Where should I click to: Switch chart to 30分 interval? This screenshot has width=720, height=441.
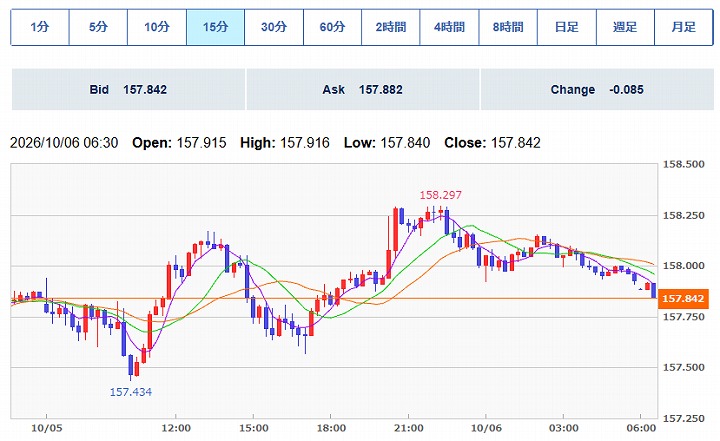(274, 27)
